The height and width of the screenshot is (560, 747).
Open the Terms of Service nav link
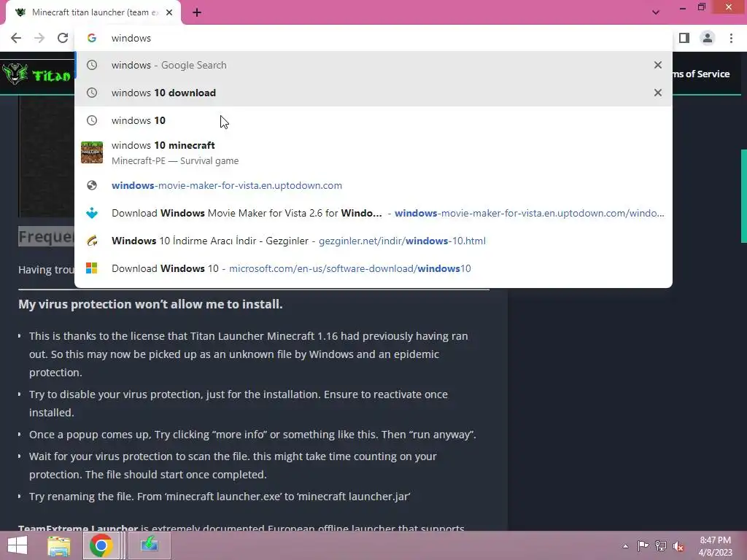(x=701, y=74)
